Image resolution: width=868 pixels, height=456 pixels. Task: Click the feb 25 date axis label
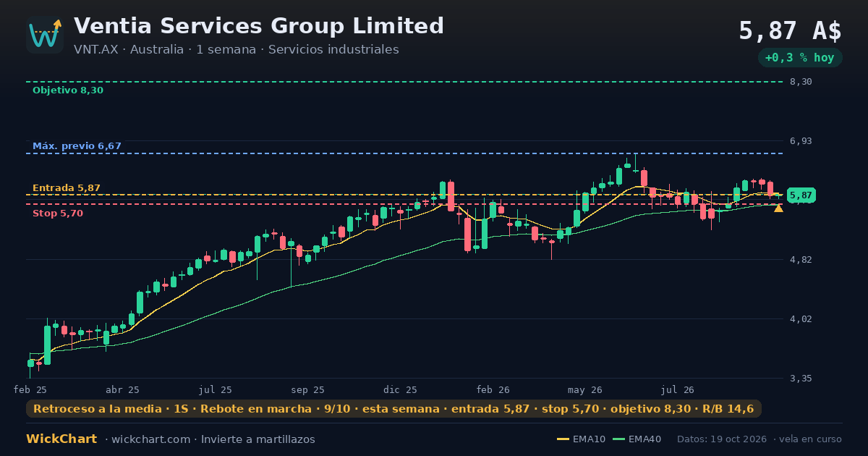[x=30, y=390]
